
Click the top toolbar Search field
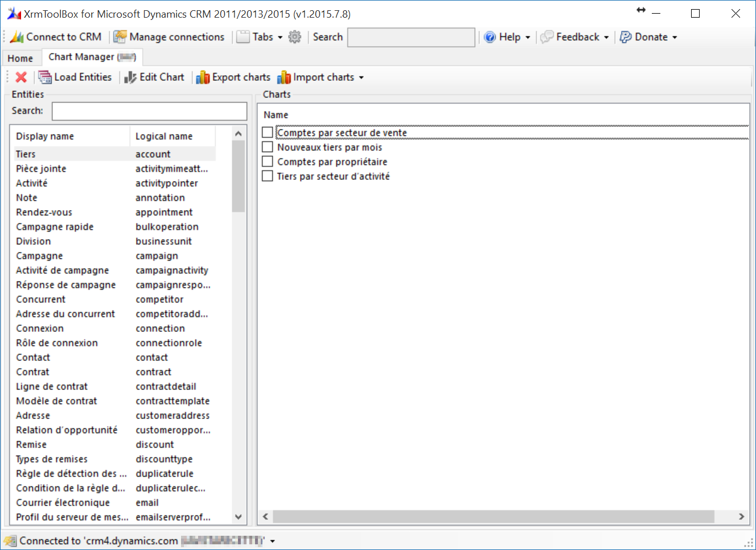pyautogui.click(x=411, y=38)
